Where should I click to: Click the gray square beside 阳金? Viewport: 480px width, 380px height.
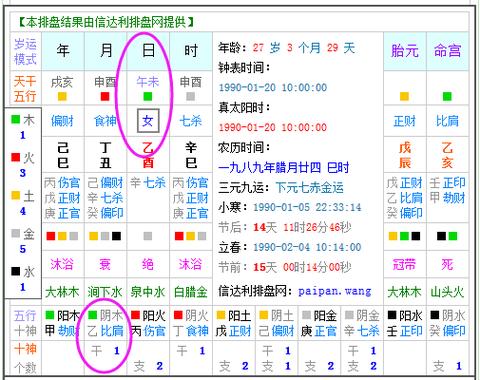(306, 315)
